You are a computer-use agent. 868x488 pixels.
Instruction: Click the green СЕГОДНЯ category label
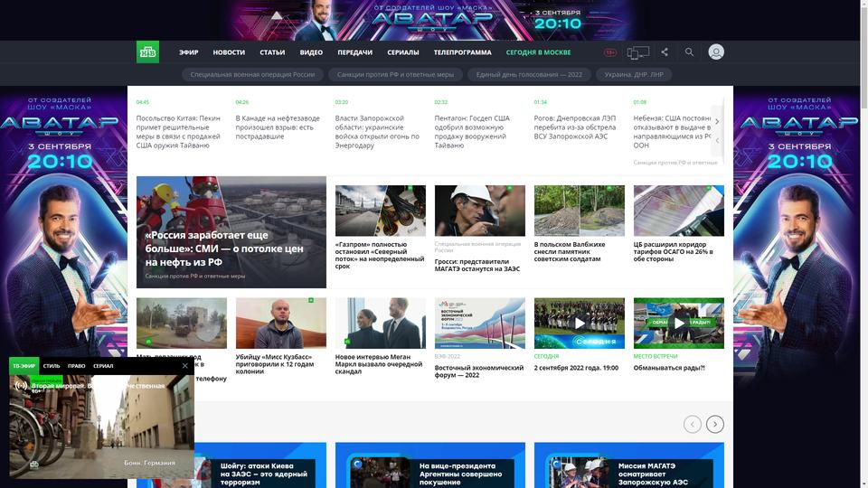point(546,356)
